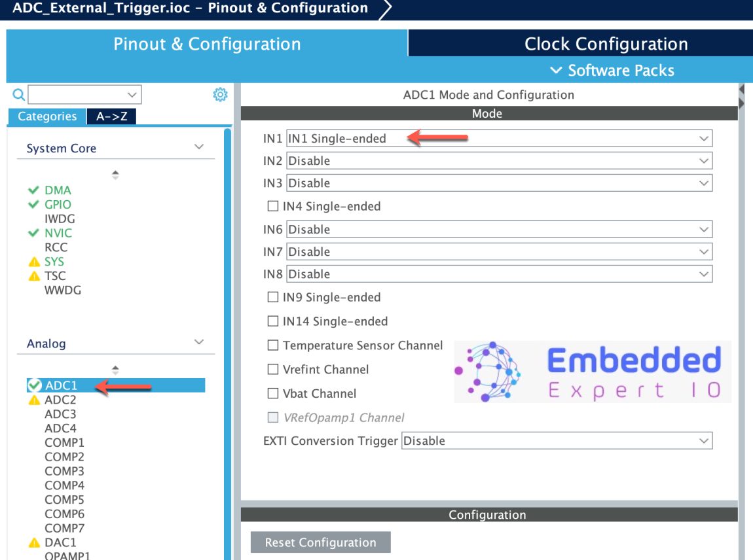Screen dimensions: 753x560
Task: Switch to the Clock Configuration tab
Action: point(606,44)
